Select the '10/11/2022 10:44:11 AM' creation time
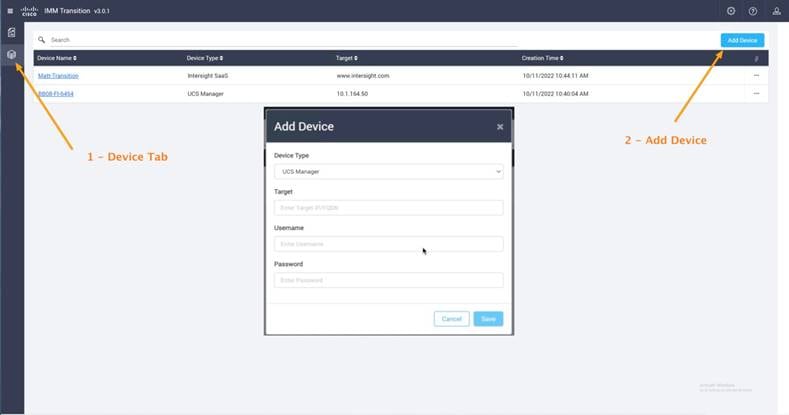The width and height of the screenshot is (789, 415). 556,76
